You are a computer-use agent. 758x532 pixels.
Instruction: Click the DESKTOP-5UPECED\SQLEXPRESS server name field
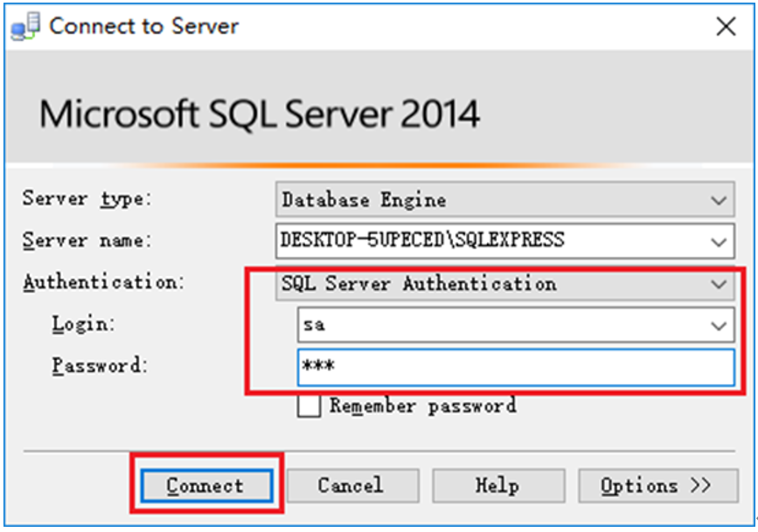click(504, 240)
